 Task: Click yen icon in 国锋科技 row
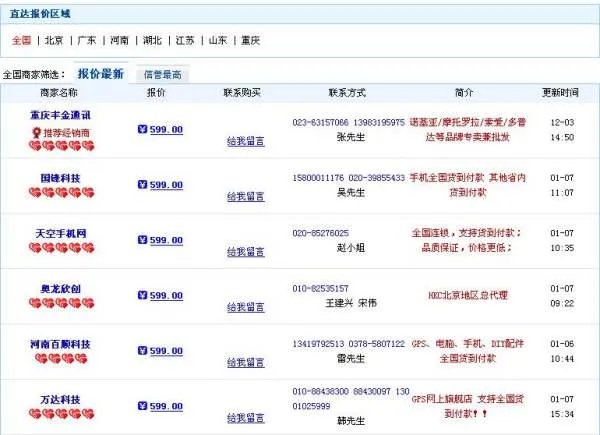[142, 184]
